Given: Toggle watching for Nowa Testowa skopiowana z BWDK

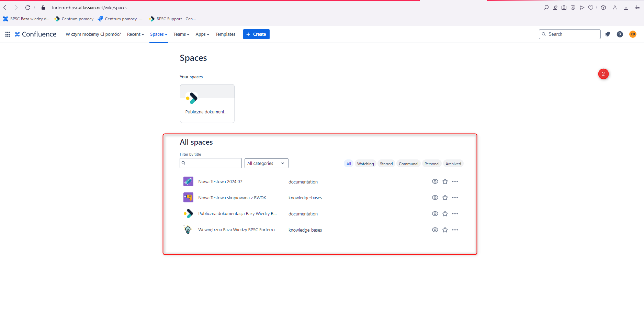Looking at the screenshot, I should click(x=435, y=198).
